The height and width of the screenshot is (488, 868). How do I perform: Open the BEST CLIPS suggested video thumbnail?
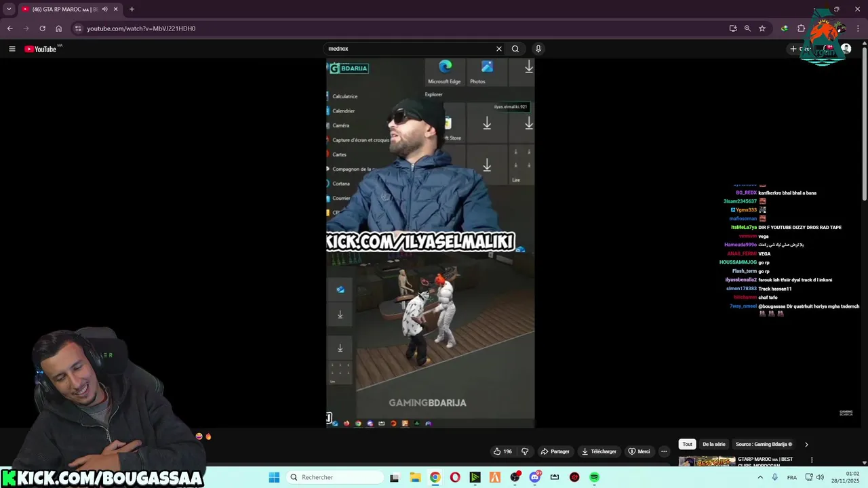pos(706,462)
